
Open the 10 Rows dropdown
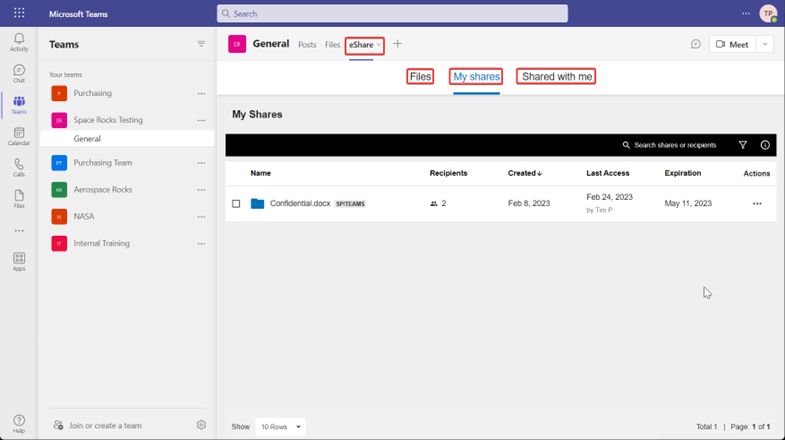click(x=280, y=427)
